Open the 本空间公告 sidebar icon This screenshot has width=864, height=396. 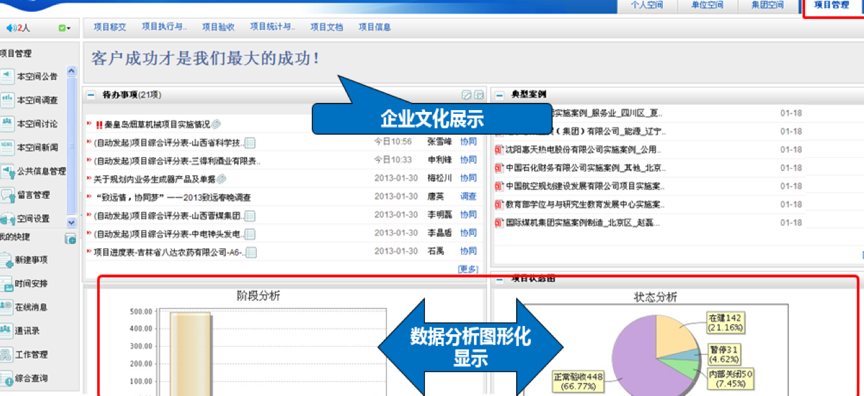pyautogui.click(x=7, y=77)
